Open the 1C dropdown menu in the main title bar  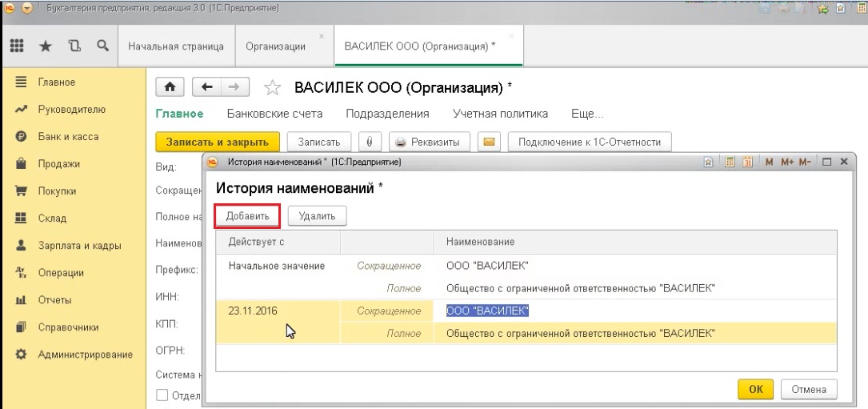26,8
